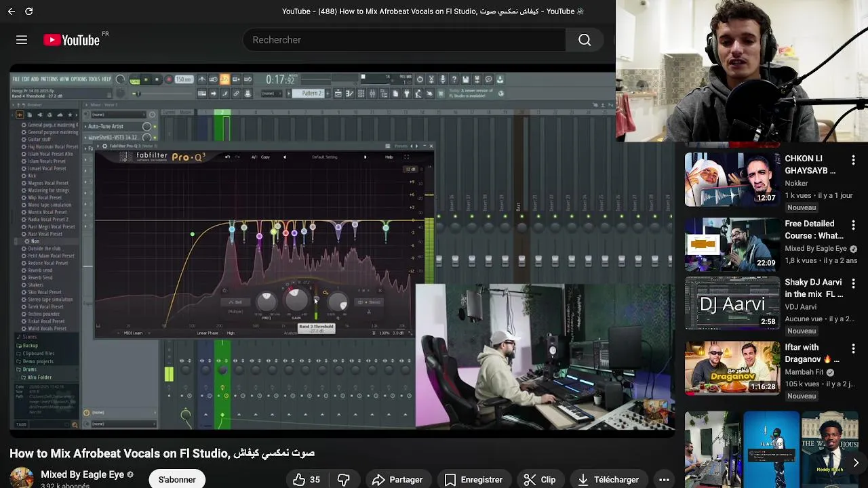The height and width of the screenshot is (488, 868).
Task: Click the Pro-Q 3 GAIN knob
Action: [296, 300]
